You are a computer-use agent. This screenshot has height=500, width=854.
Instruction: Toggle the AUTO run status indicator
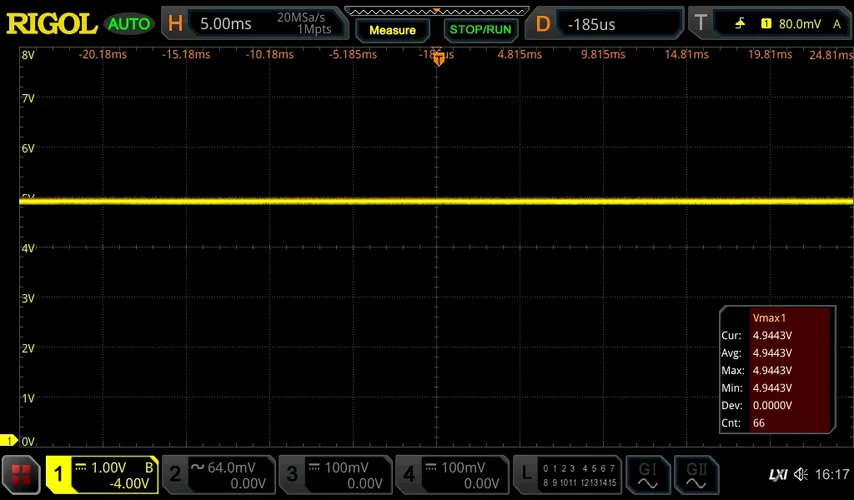[129, 24]
